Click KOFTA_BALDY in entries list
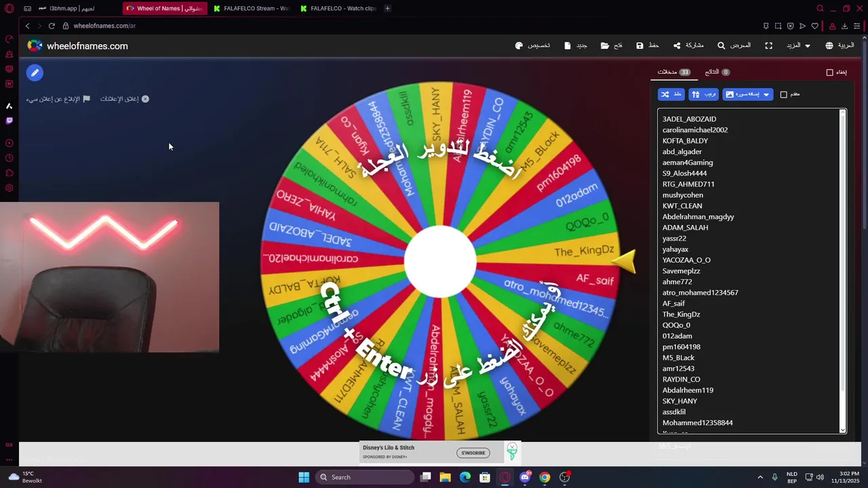This screenshot has height=488, width=868. click(685, 140)
